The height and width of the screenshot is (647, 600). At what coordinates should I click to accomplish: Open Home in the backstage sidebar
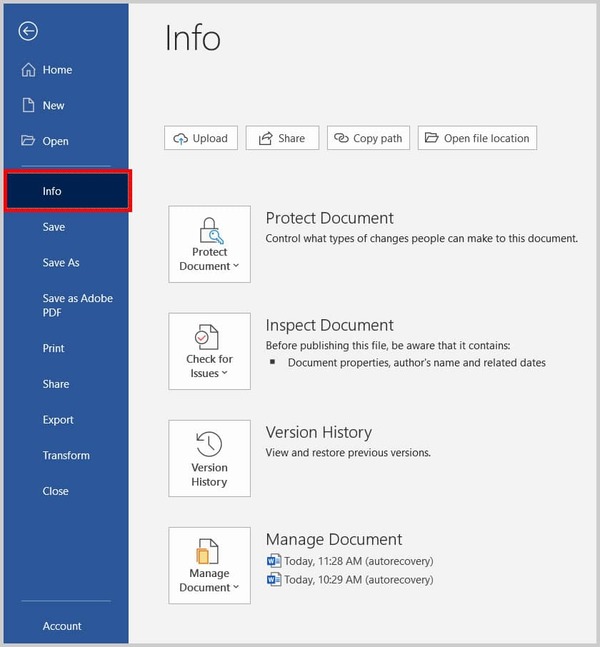tap(66, 70)
